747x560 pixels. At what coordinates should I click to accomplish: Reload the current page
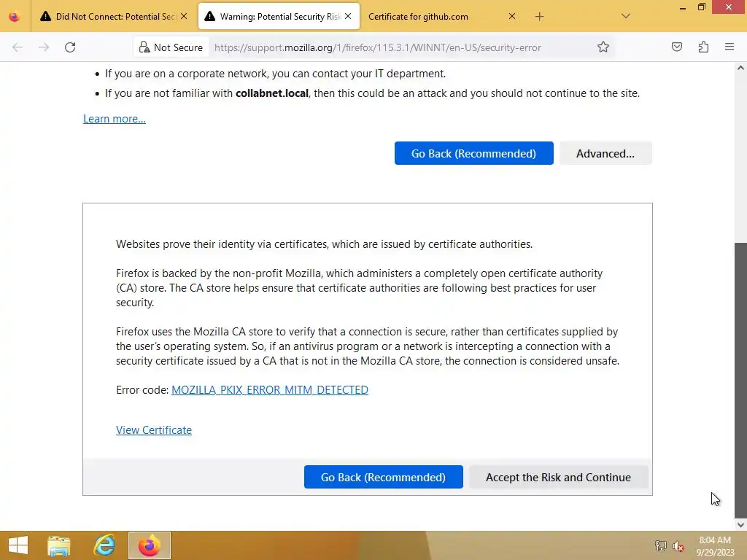(70, 47)
